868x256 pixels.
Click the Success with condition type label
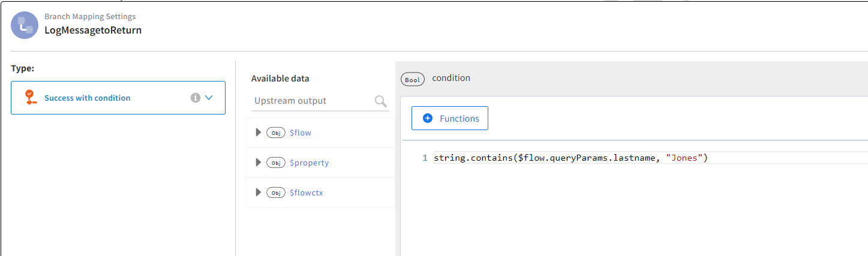[x=87, y=98]
